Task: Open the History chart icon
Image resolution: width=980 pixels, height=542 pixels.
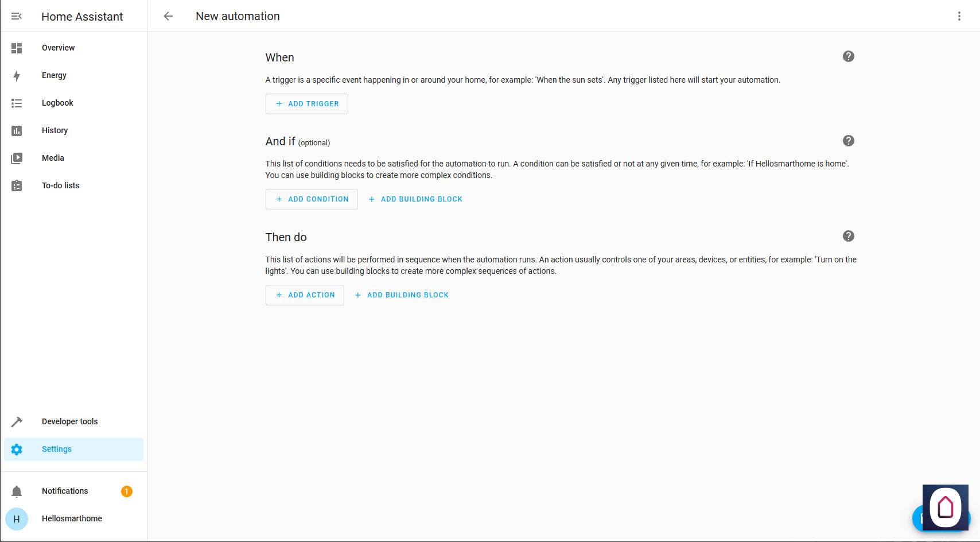Action: (x=17, y=131)
